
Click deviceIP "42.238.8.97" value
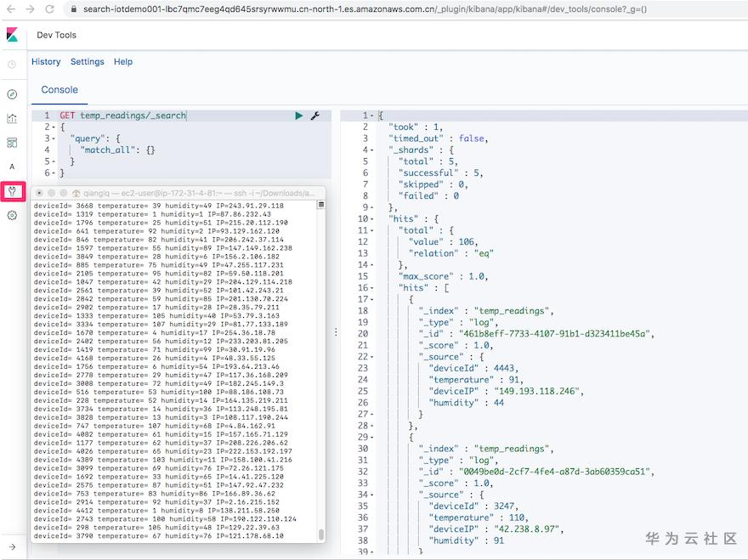click(528, 529)
